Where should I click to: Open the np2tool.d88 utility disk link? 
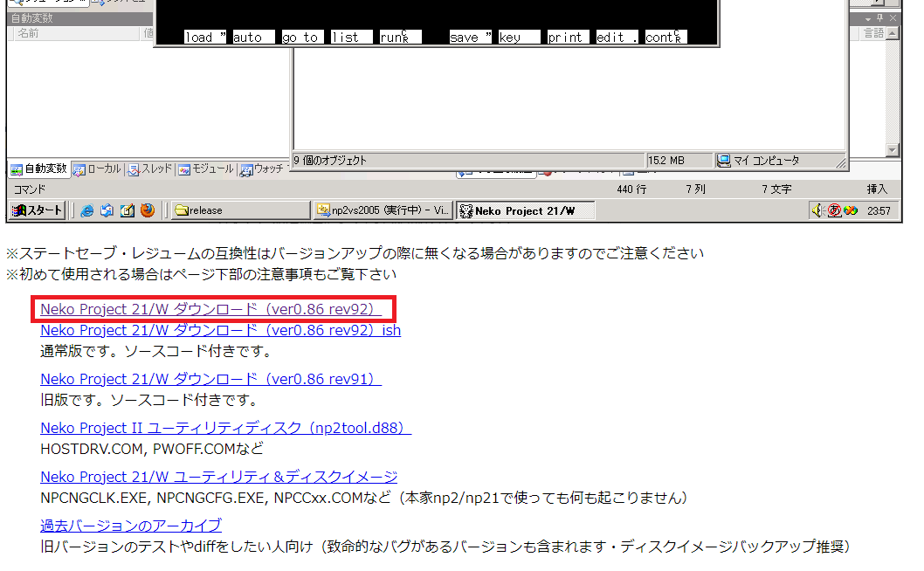tap(225, 428)
